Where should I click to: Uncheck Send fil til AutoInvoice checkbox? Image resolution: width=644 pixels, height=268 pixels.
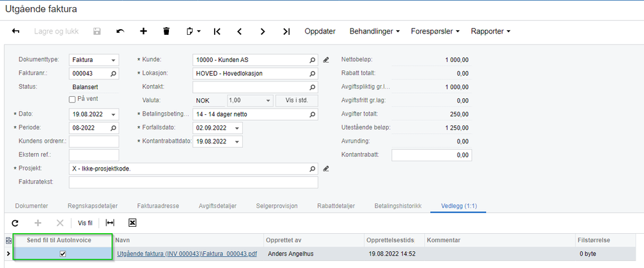coord(63,254)
